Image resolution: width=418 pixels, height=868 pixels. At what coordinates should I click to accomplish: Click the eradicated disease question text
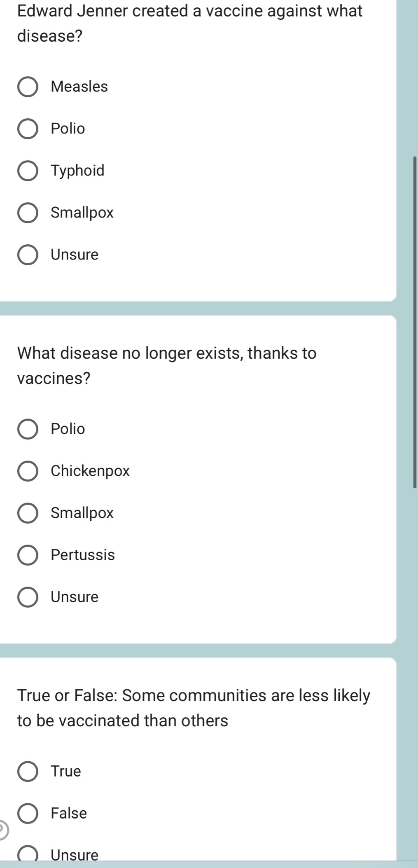pos(166,366)
